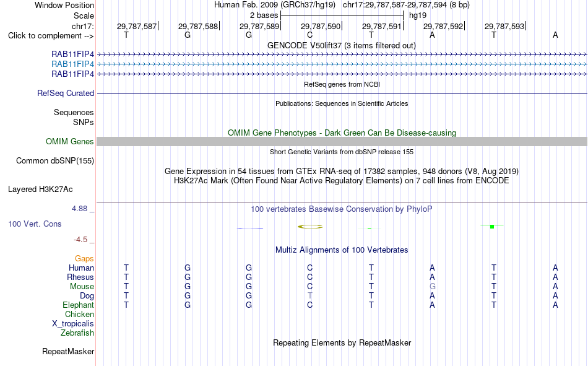The image size is (588, 366).
Task: Click the SNPs track label
Action: point(84,122)
